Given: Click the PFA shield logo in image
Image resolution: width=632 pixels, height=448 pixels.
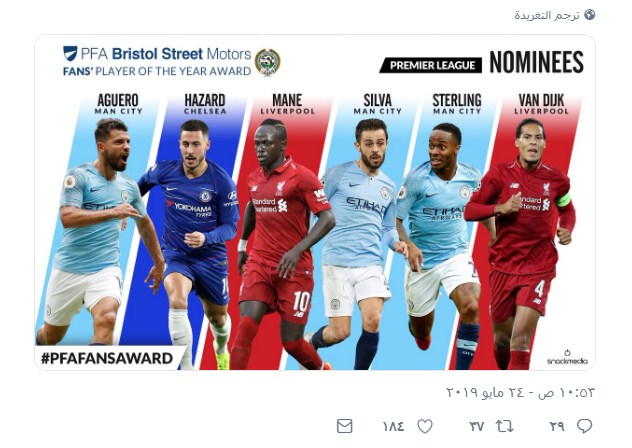Looking at the screenshot, I should pos(70,54).
